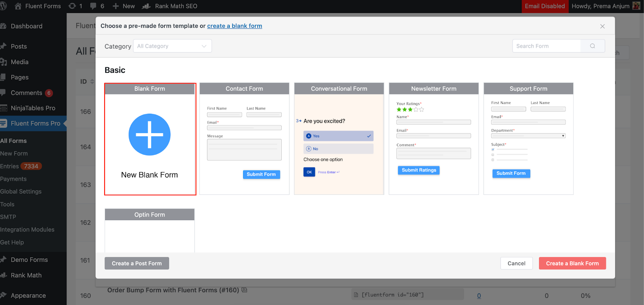Screen dimensions: 644x305
Task: Click the Order Bump Form with Fluent Forms title
Action: (173, 290)
